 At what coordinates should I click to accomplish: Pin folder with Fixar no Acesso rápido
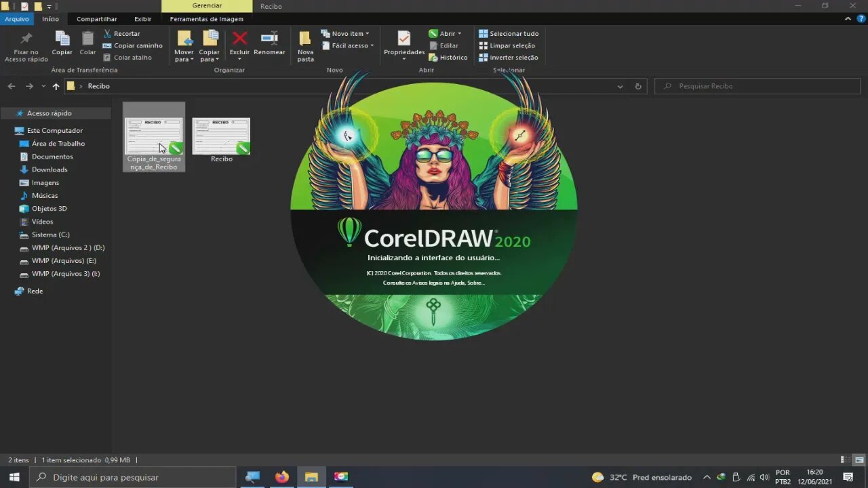[x=26, y=47]
